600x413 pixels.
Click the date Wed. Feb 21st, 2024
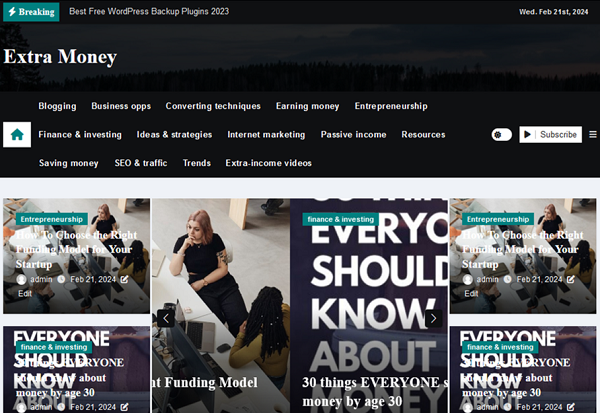tap(553, 12)
